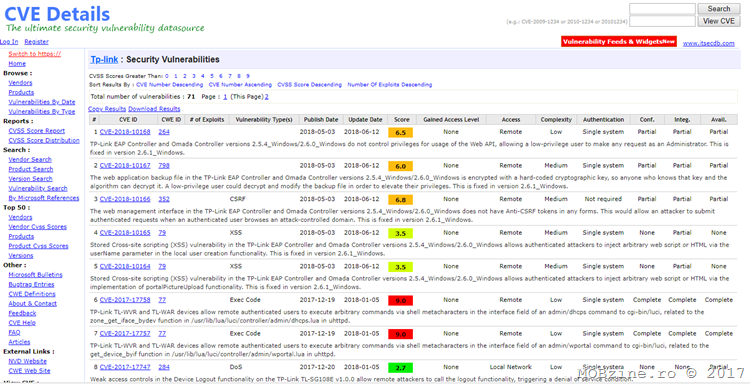Click the Score column header

point(402,120)
